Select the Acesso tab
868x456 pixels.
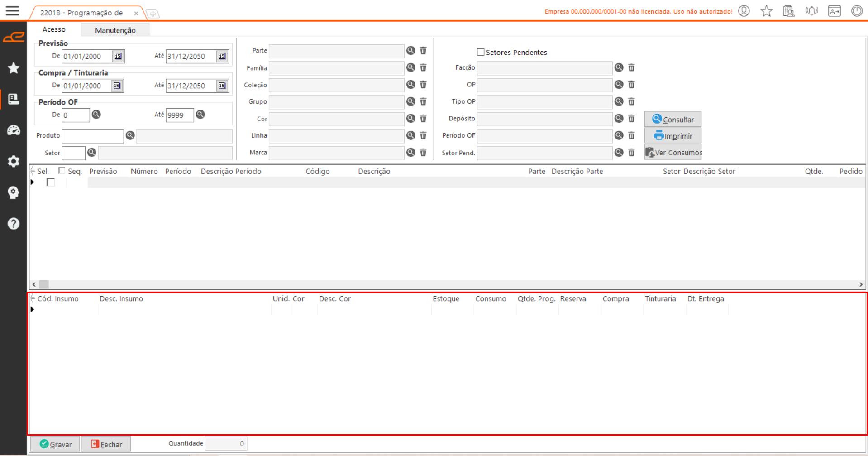tap(54, 29)
